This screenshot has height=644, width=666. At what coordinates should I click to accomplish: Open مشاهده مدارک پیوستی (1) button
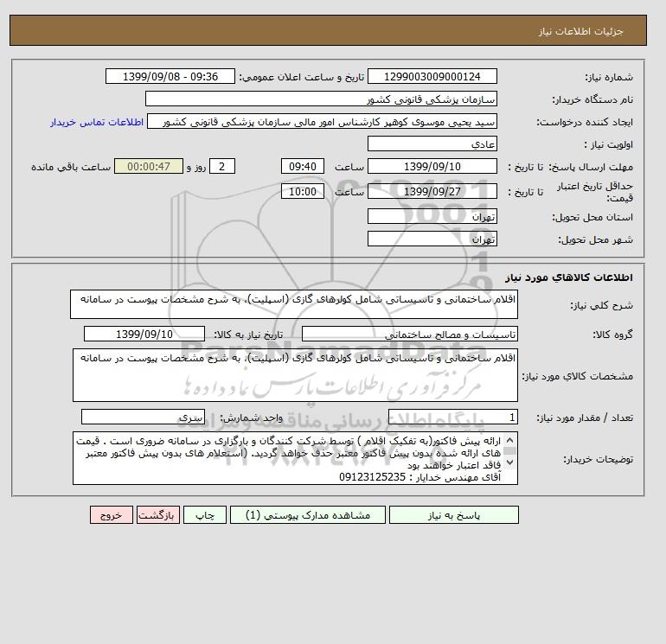coord(308,515)
